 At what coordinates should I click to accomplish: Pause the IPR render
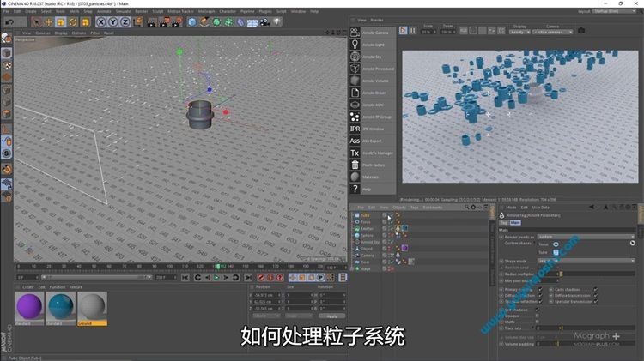(x=413, y=30)
